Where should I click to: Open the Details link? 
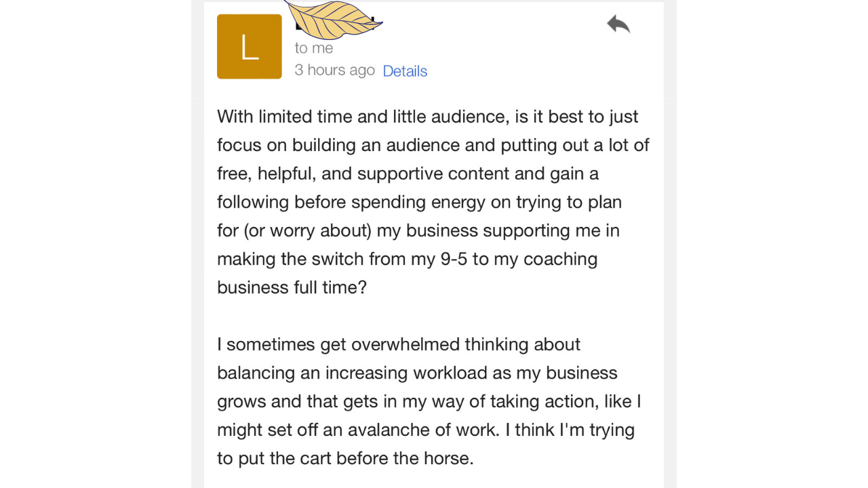pos(405,70)
